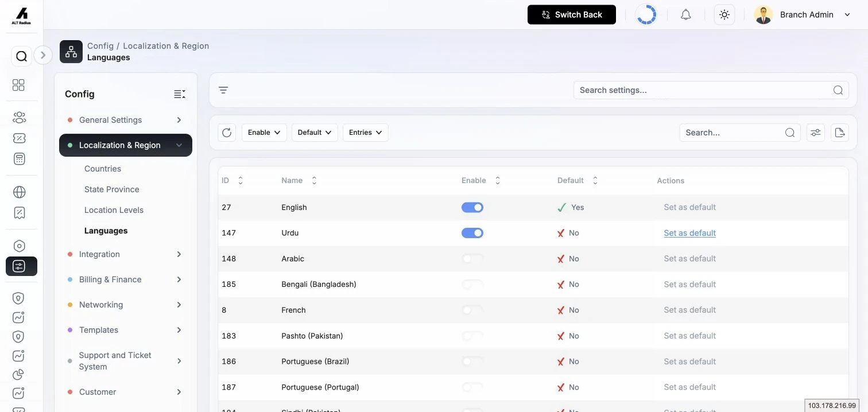Open the Entries dropdown
This screenshot has height=412, width=868.
point(366,133)
